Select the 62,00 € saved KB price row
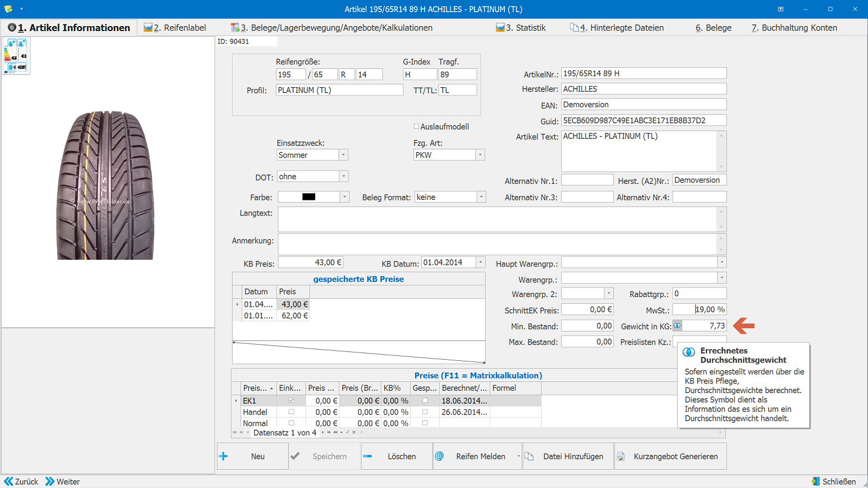This screenshot has height=488, width=868. pos(276,315)
